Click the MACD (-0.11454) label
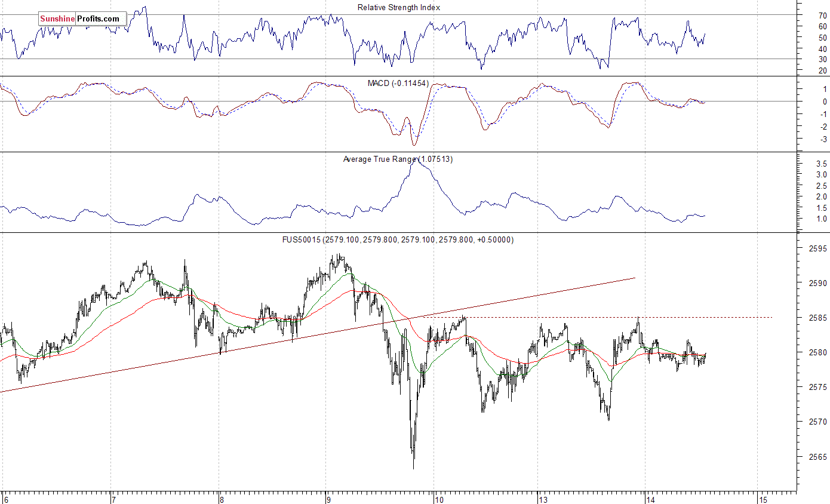 [398, 83]
